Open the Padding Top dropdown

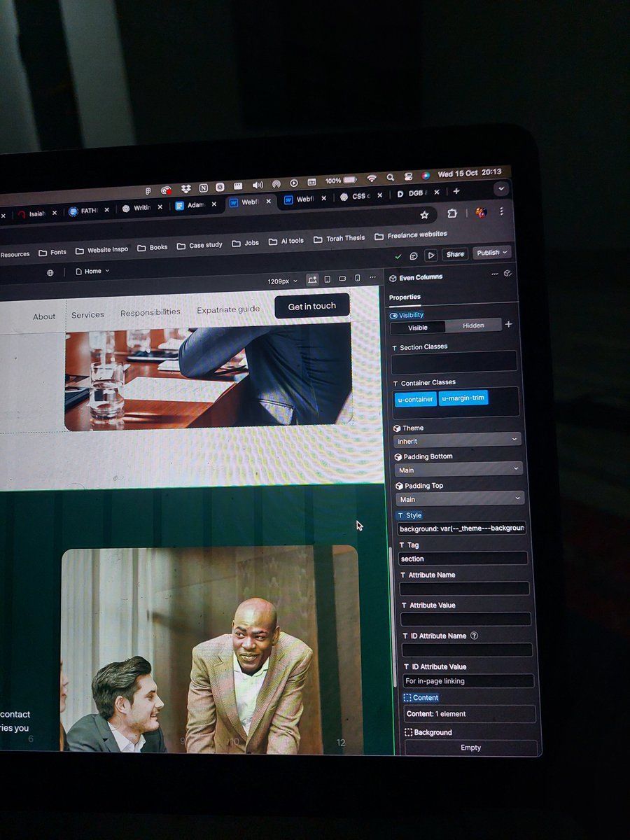[x=460, y=498]
